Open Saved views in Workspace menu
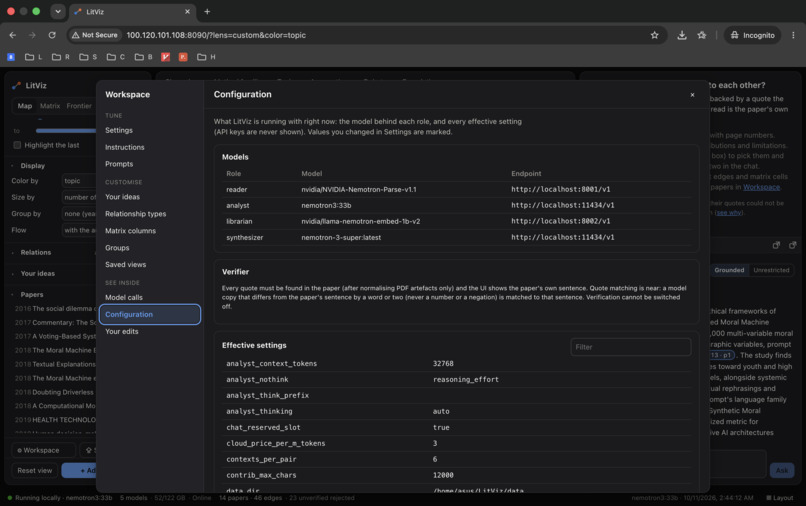The width and height of the screenshot is (806, 506). coord(125,265)
